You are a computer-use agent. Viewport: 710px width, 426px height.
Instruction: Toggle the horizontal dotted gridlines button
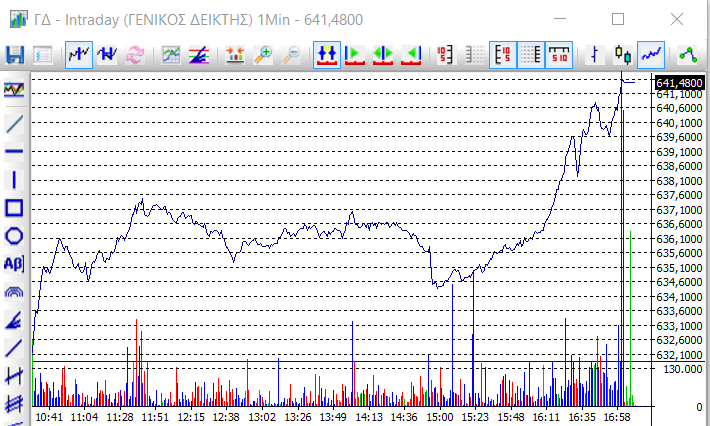531,55
